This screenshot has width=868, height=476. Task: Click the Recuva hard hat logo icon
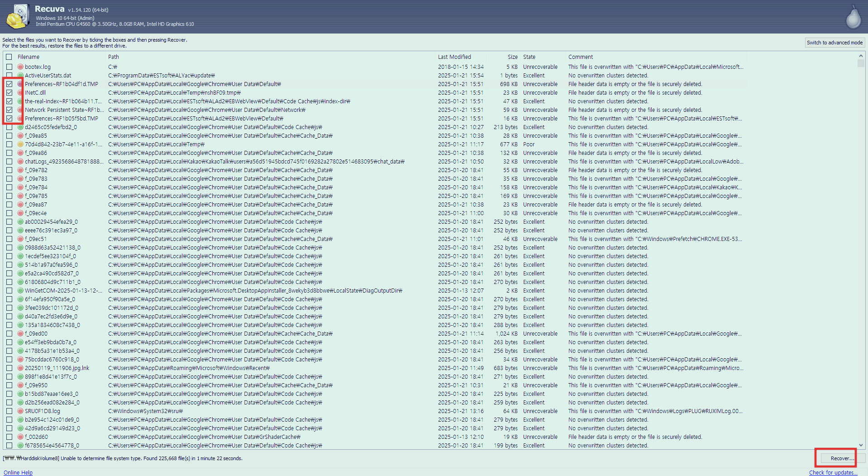[17, 16]
